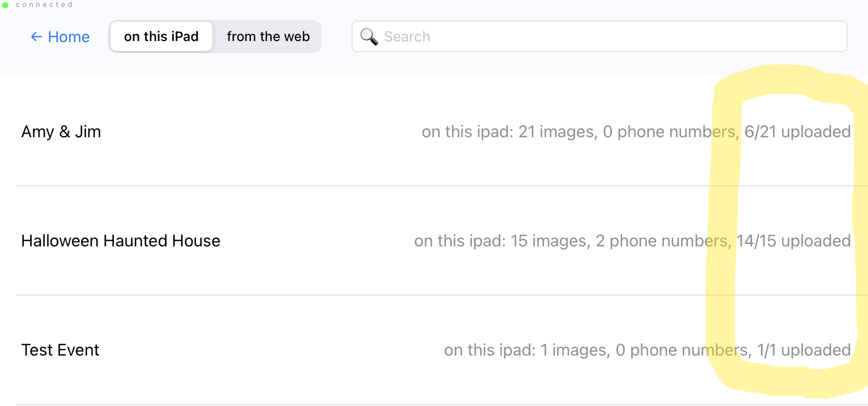868x406 pixels.
Task: Click the back arrow beside Home
Action: 36,37
